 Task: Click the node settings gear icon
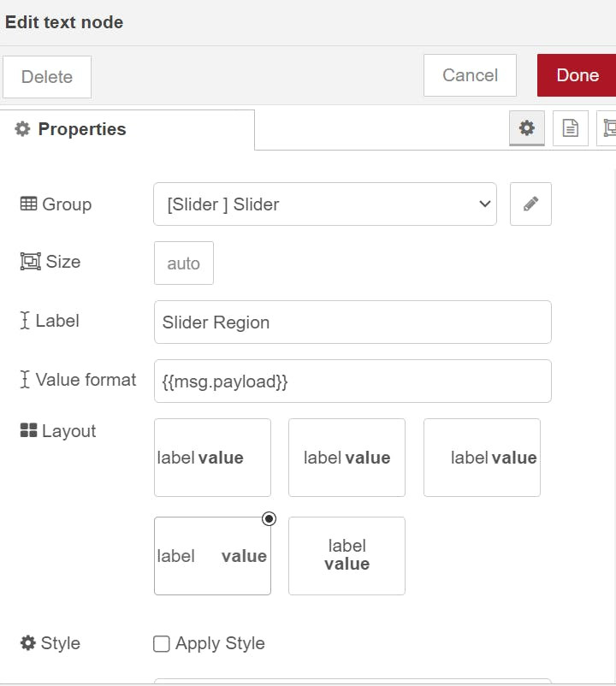point(527,128)
